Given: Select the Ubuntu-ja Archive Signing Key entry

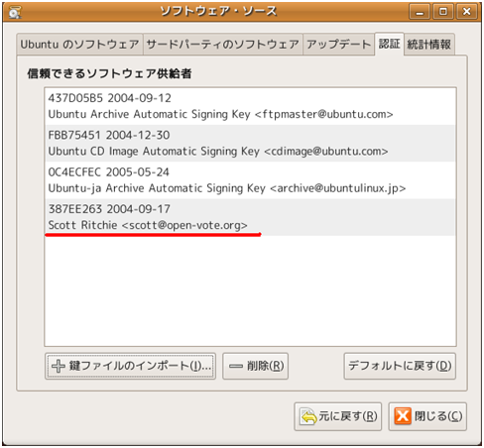Looking at the screenshot, I should click(x=250, y=180).
